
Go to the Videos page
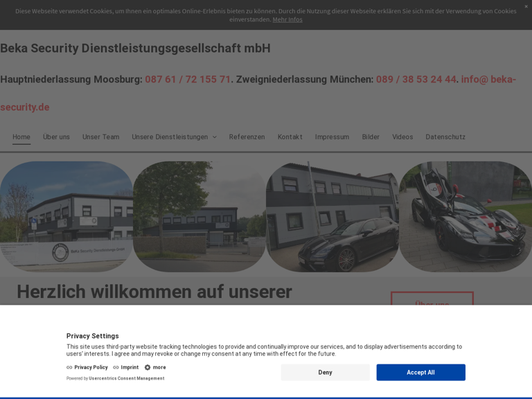402,137
